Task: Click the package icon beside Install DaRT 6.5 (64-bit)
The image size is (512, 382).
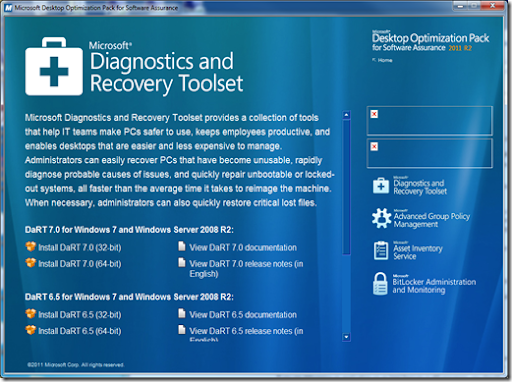Action: [30, 330]
